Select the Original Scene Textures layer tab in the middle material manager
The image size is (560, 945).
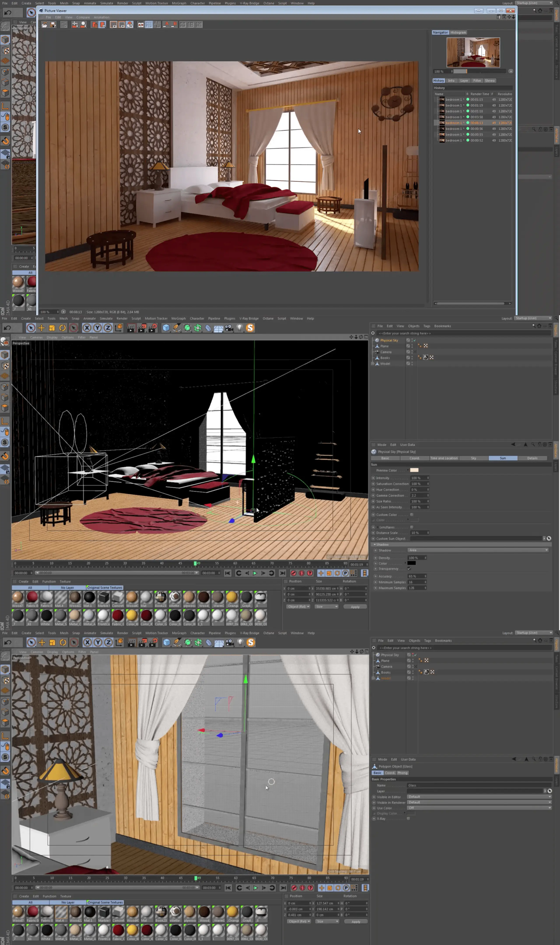coord(105,588)
